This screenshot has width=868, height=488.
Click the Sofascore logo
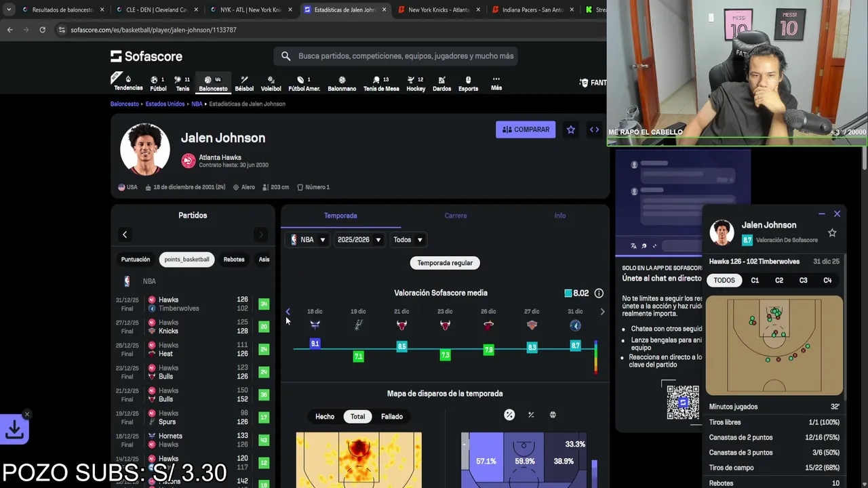tap(146, 56)
